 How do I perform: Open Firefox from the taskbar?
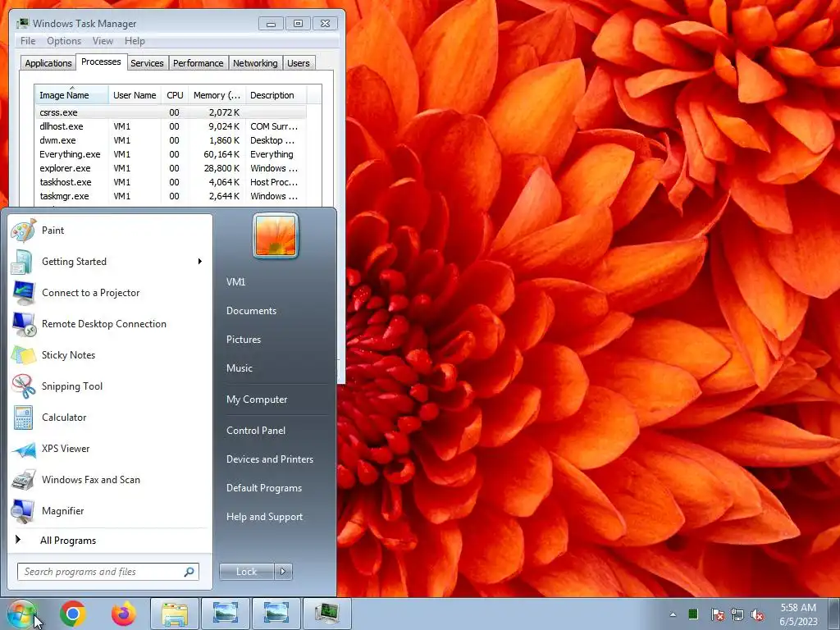coord(124,614)
